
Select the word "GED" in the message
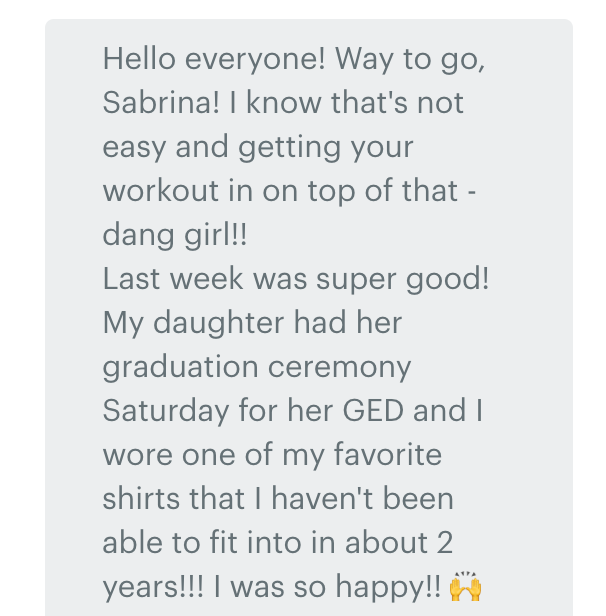[x=373, y=410]
